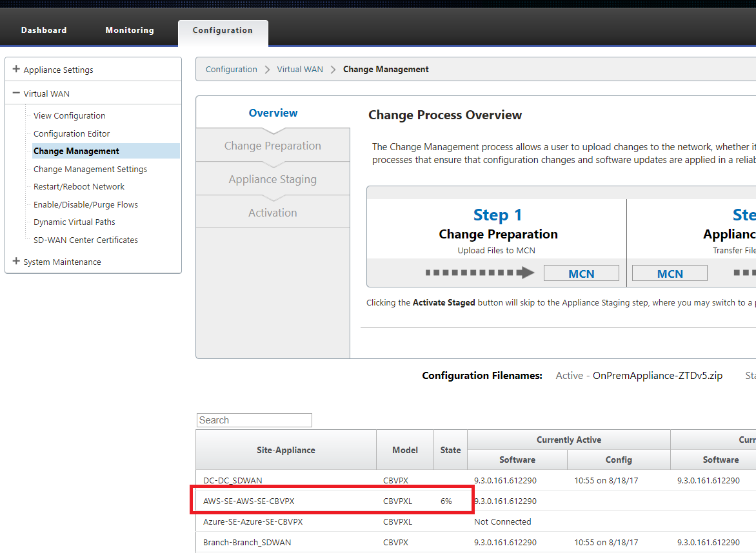Go to the Change Preparation step
The height and width of the screenshot is (553, 756).
click(273, 146)
